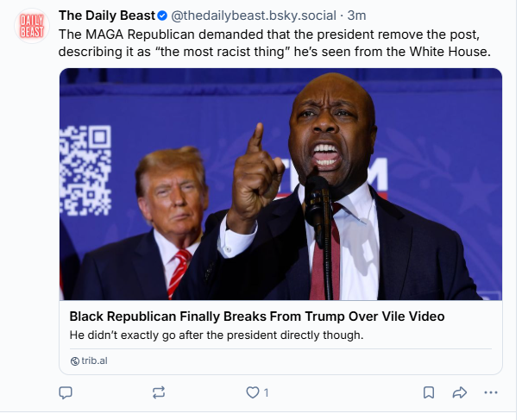Click The Daily Beast display name

pos(107,16)
